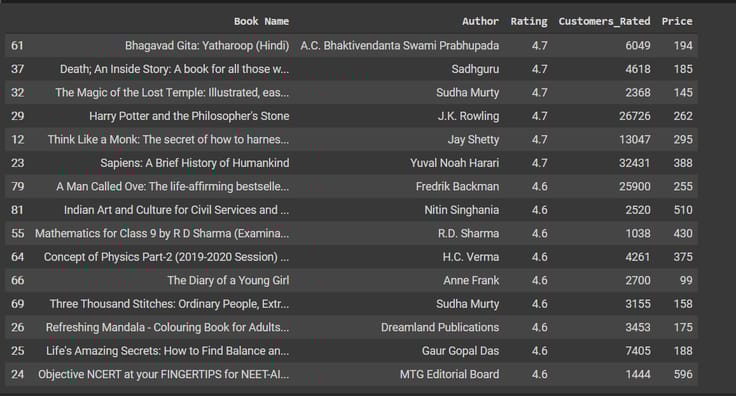This screenshot has width=736, height=396.
Task: Click the Anne Frank author cell
Action: 471,280
